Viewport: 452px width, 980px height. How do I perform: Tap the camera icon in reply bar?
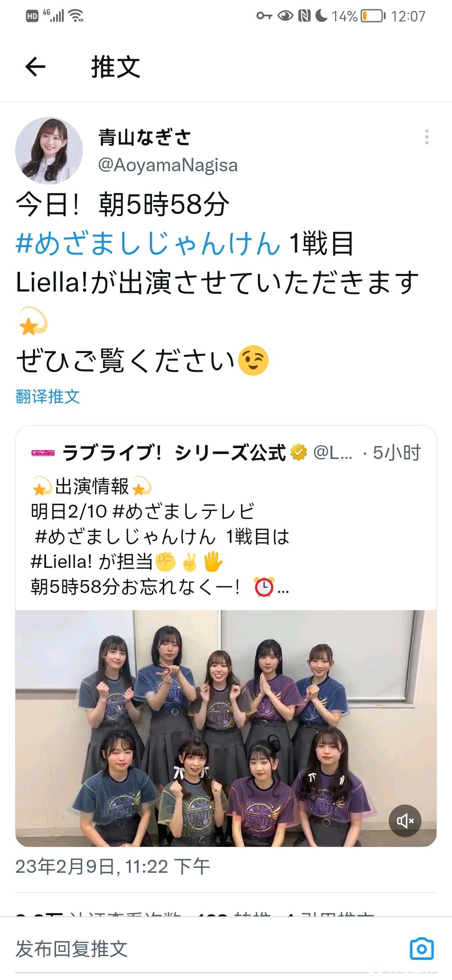[x=422, y=949]
